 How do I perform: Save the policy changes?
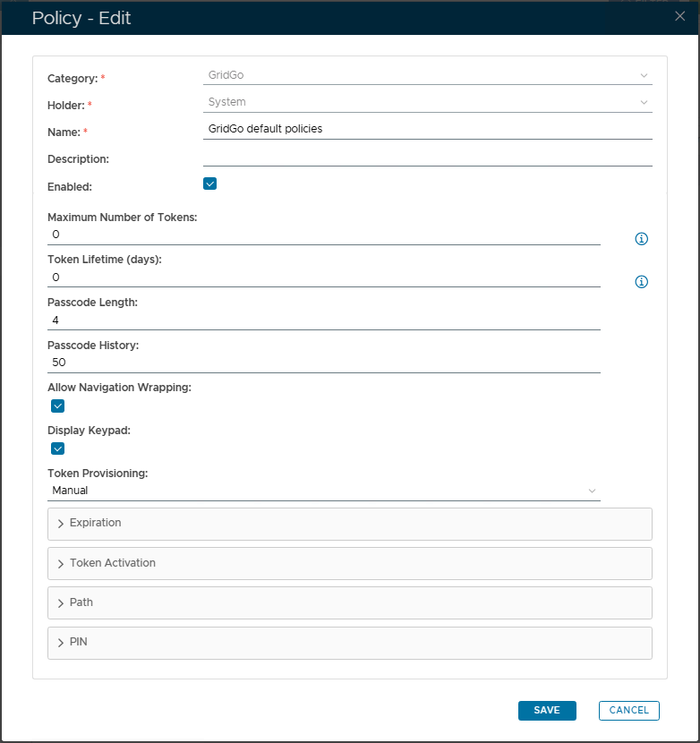tap(547, 711)
